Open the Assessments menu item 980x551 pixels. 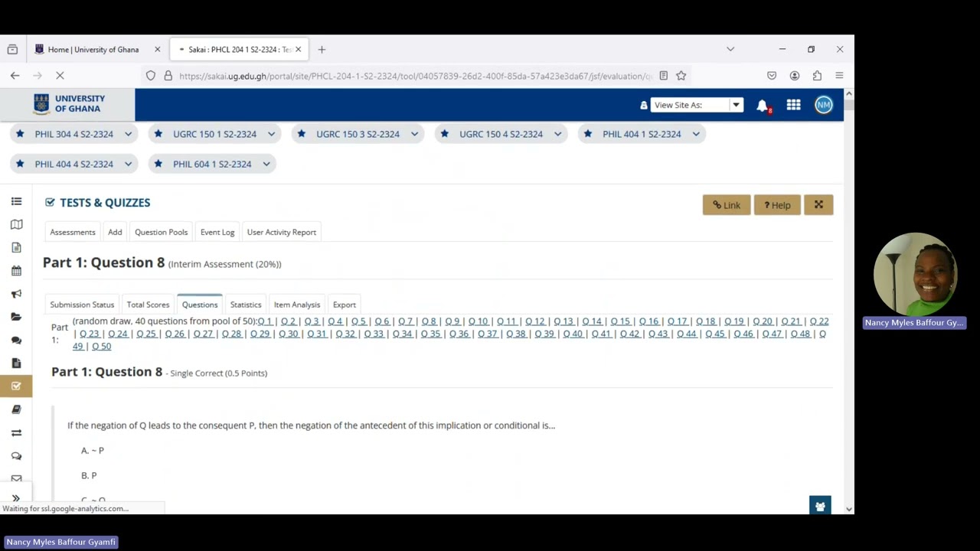73,232
